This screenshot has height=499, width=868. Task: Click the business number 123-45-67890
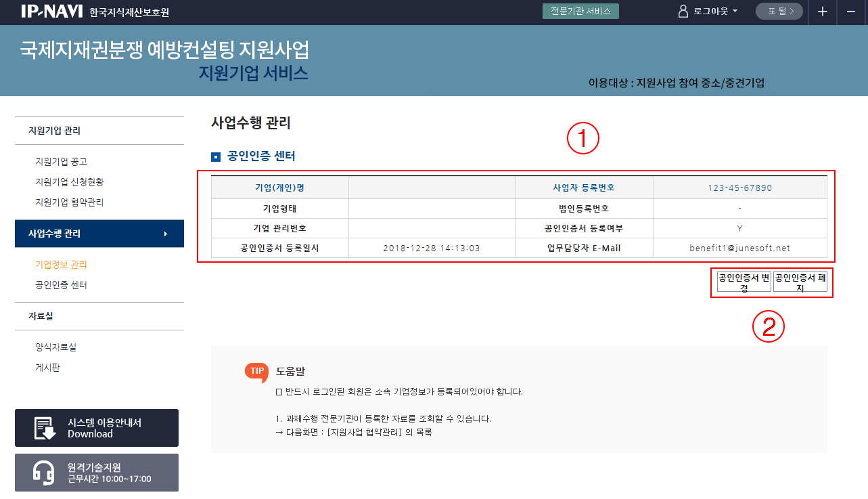(x=739, y=188)
